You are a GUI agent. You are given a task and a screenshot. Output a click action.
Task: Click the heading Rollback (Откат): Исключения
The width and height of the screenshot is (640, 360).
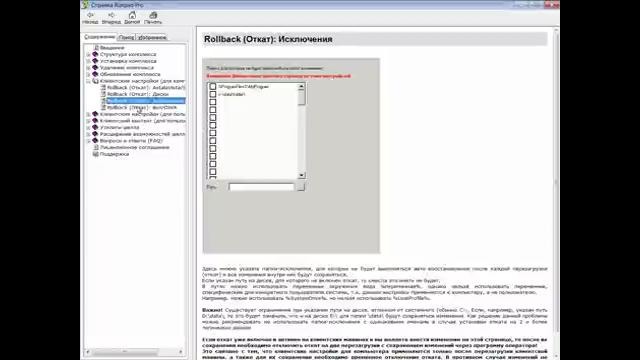click(x=268, y=39)
